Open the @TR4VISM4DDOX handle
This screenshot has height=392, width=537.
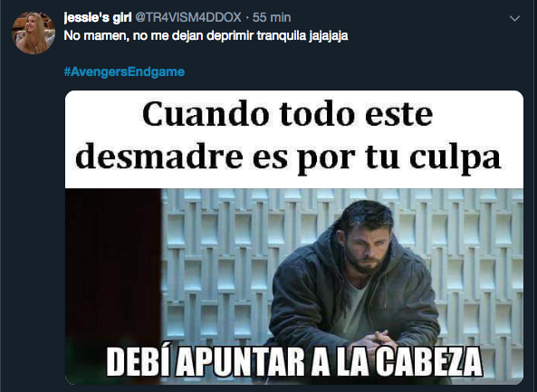tap(188, 17)
